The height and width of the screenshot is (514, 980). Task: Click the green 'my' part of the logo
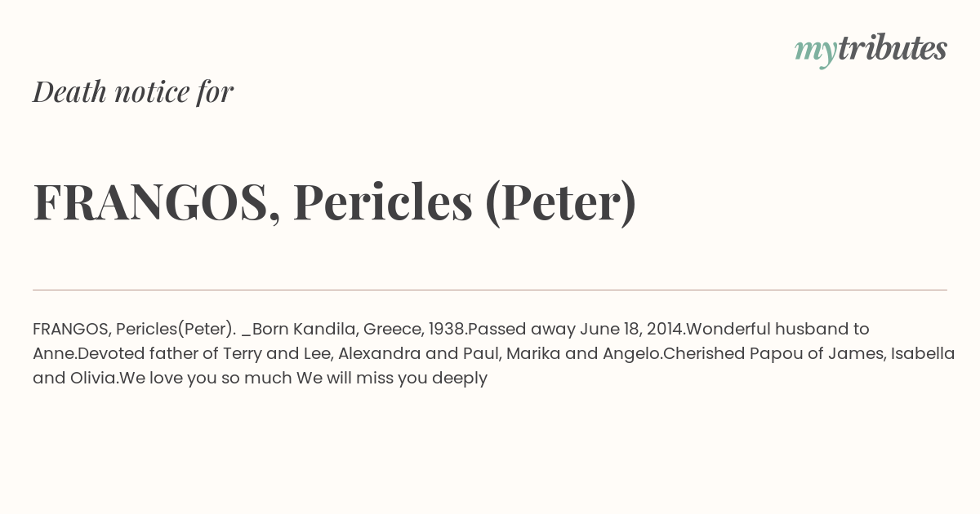pyautogui.click(x=816, y=52)
